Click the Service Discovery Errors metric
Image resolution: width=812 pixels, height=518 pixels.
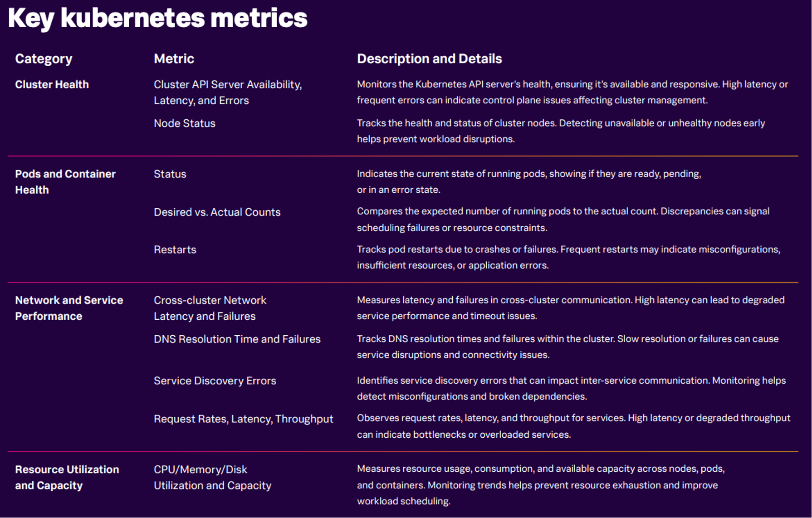[x=215, y=381]
